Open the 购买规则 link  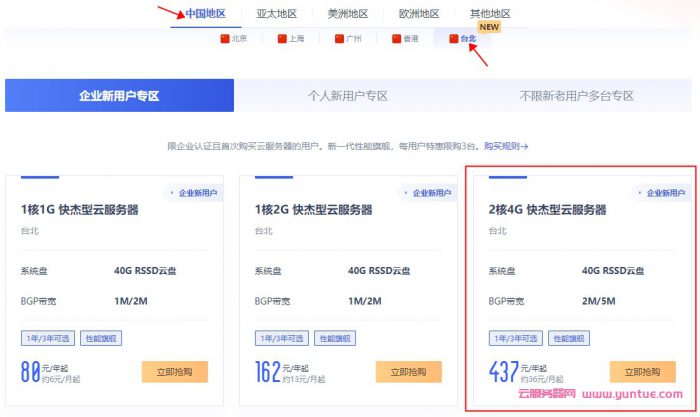coord(506,147)
